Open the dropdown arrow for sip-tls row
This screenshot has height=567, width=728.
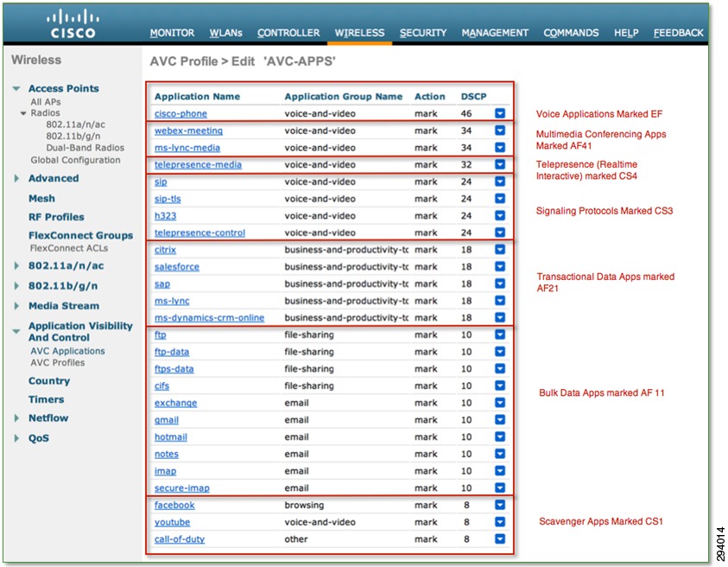(500, 199)
